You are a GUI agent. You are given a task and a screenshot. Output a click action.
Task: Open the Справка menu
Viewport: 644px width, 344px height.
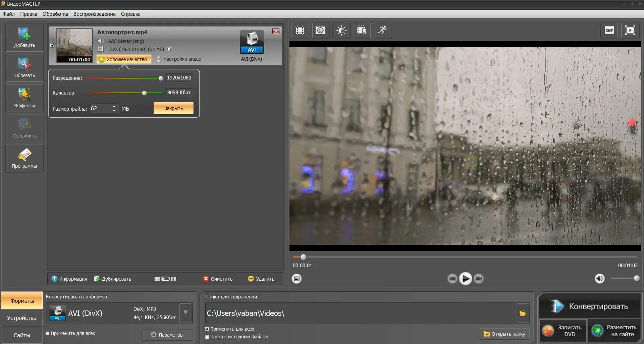tap(130, 14)
